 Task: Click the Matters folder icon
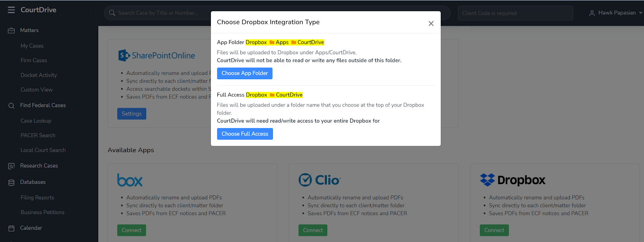coord(11,31)
